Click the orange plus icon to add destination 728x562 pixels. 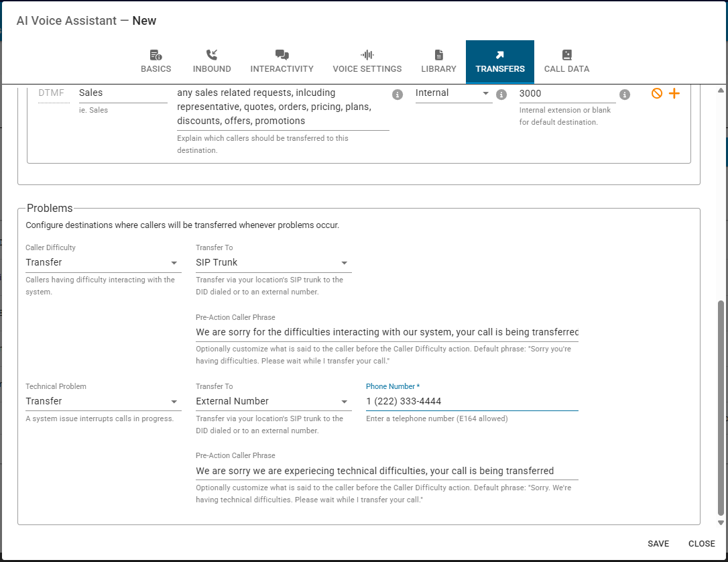click(674, 94)
